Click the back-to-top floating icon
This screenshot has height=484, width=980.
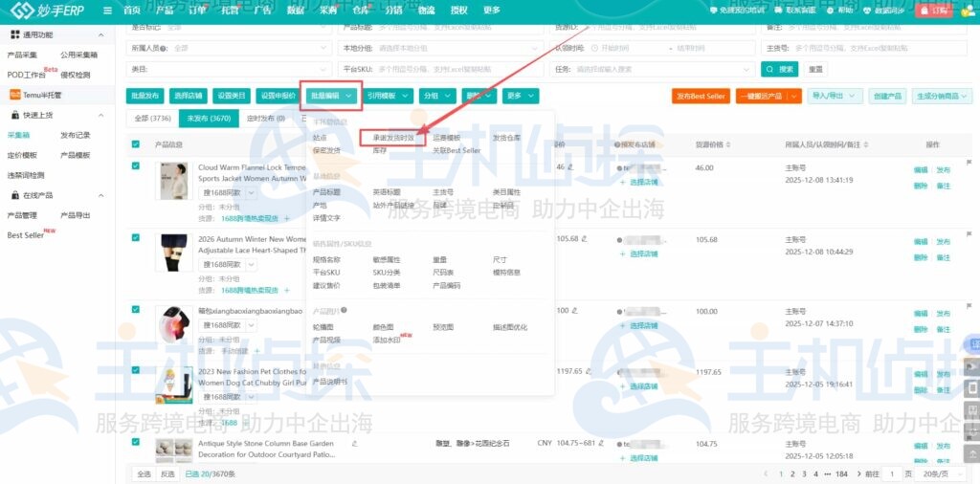(x=971, y=453)
